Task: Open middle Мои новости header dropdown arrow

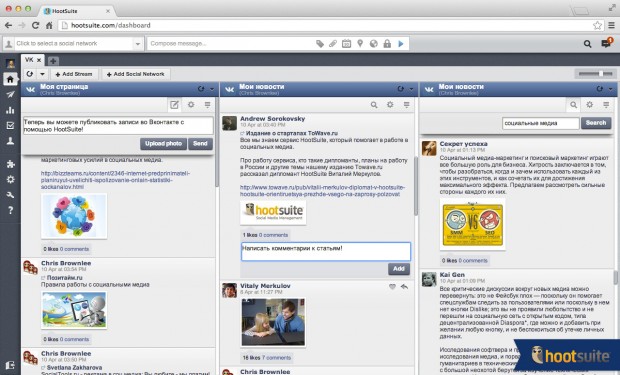Action: coord(411,89)
